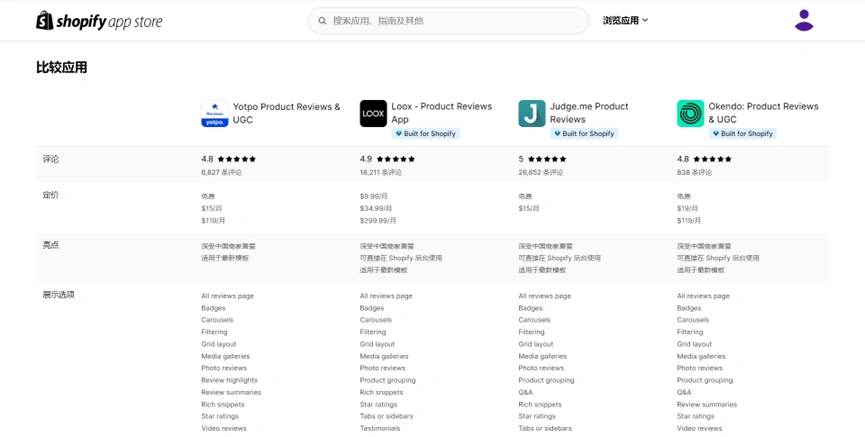Screen dimensions: 865x437
Task: Open the Judge.me app logo
Action: 532,114
